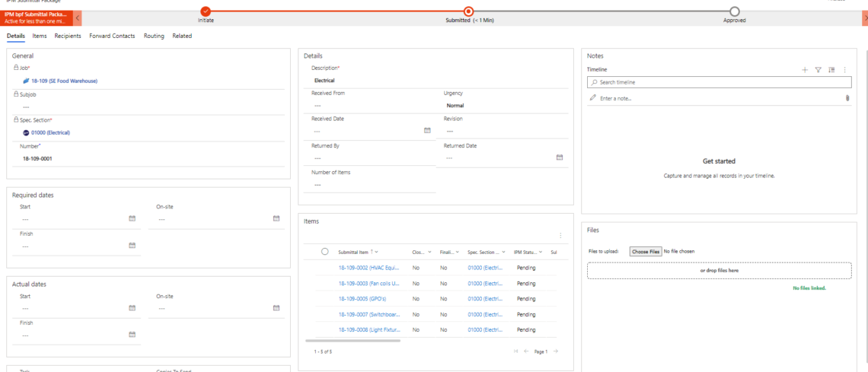Click IPM bpf Submittal Package process header
The image size is (868, 372).
click(37, 18)
